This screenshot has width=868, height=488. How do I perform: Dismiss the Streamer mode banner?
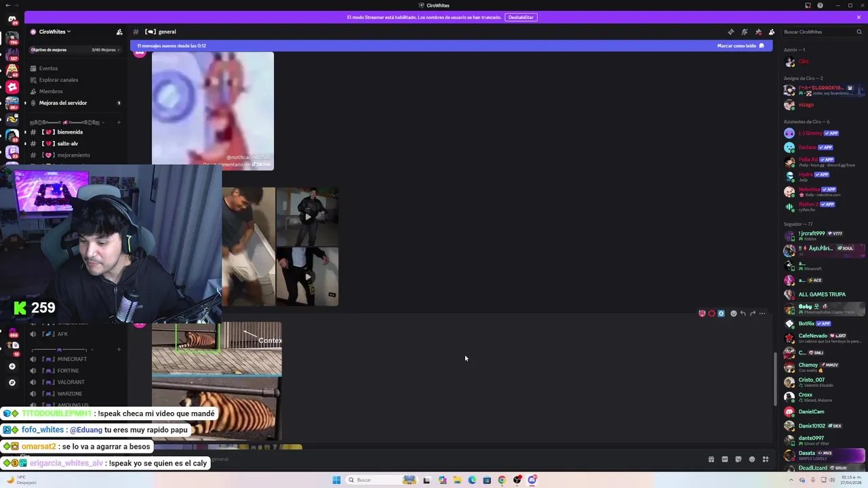(859, 17)
